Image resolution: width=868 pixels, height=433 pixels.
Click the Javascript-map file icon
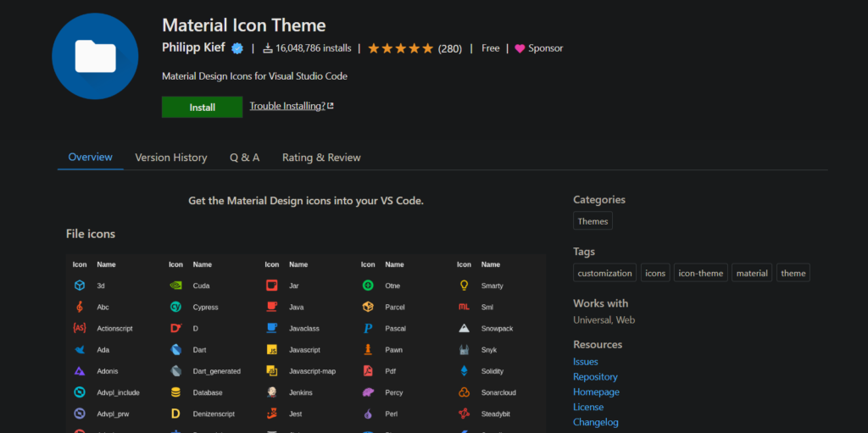coord(272,371)
